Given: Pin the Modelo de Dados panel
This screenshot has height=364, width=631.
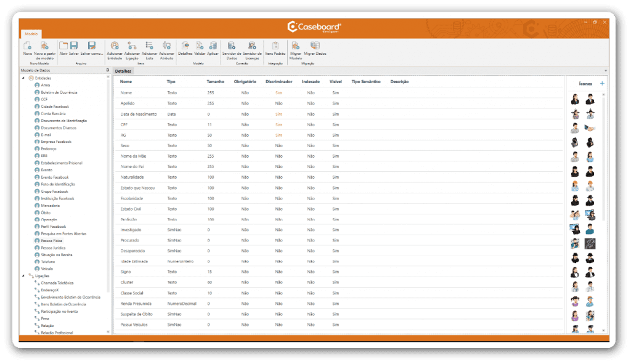Looking at the screenshot, I should tap(107, 70).
